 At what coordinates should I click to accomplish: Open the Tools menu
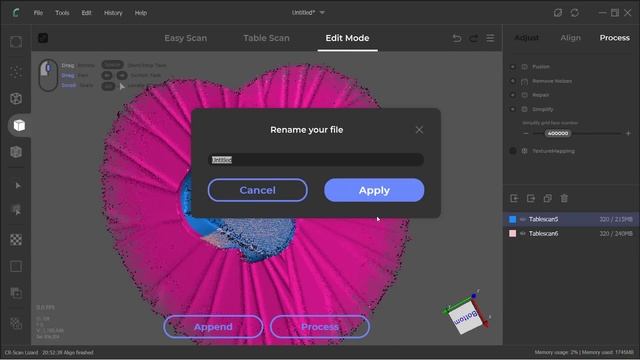pos(62,13)
